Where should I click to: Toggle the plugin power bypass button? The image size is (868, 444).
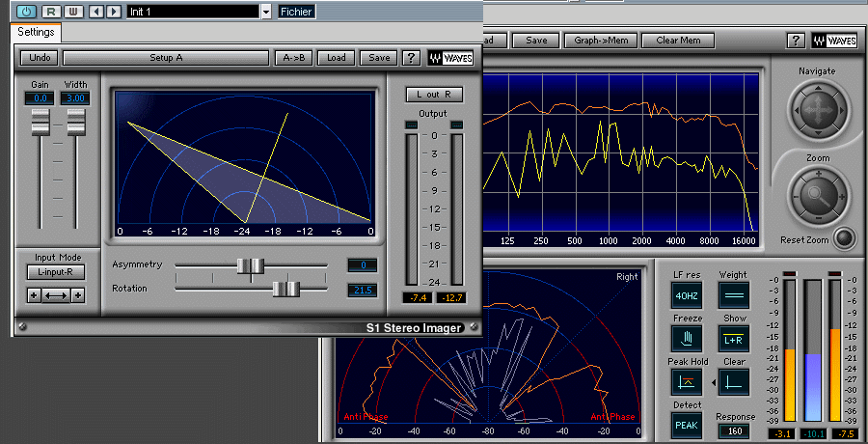tap(27, 11)
